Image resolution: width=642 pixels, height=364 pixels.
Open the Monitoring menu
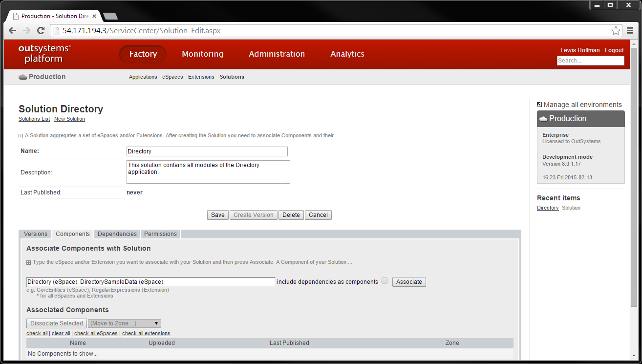pyautogui.click(x=202, y=54)
